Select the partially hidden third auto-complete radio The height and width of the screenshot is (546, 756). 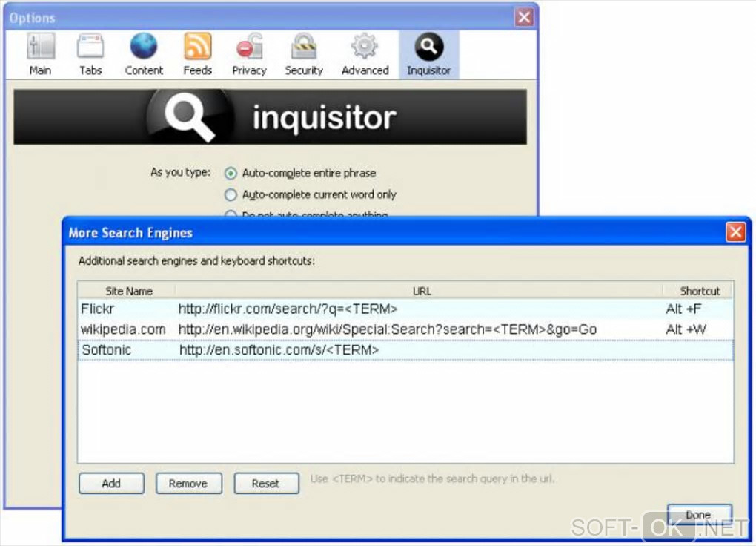[231, 214]
